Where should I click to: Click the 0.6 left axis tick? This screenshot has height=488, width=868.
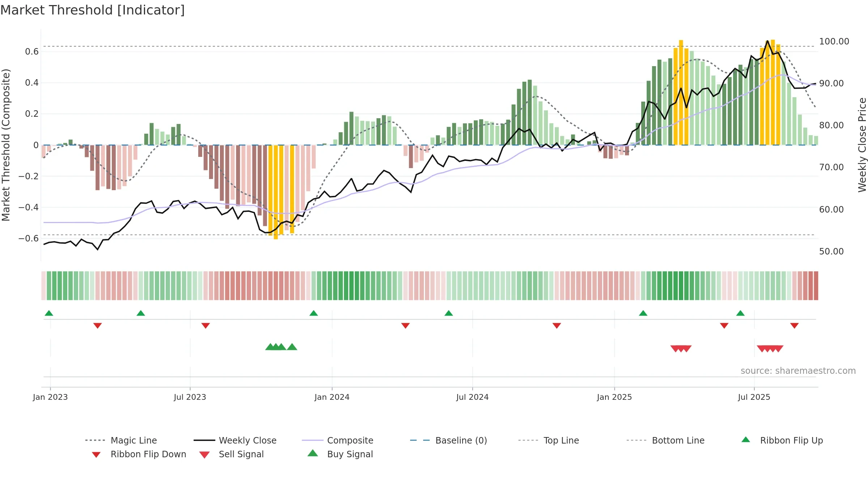[x=32, y=52]
